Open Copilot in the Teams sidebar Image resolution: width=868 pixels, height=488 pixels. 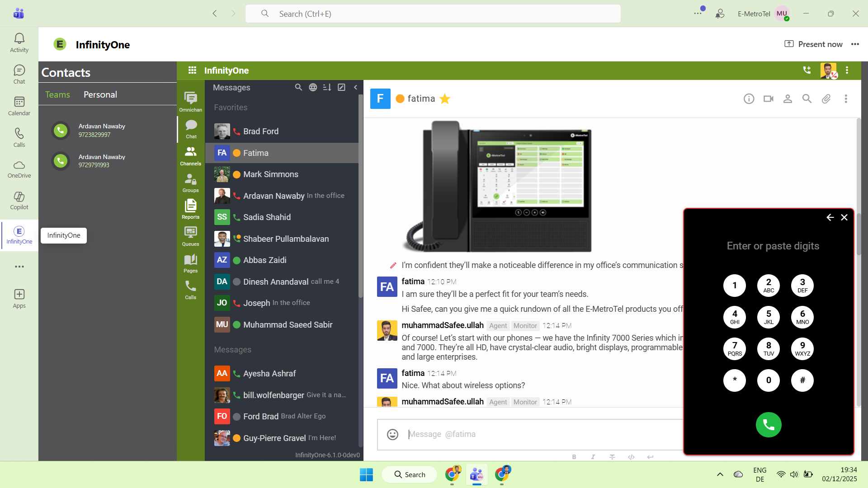point(19,200)
